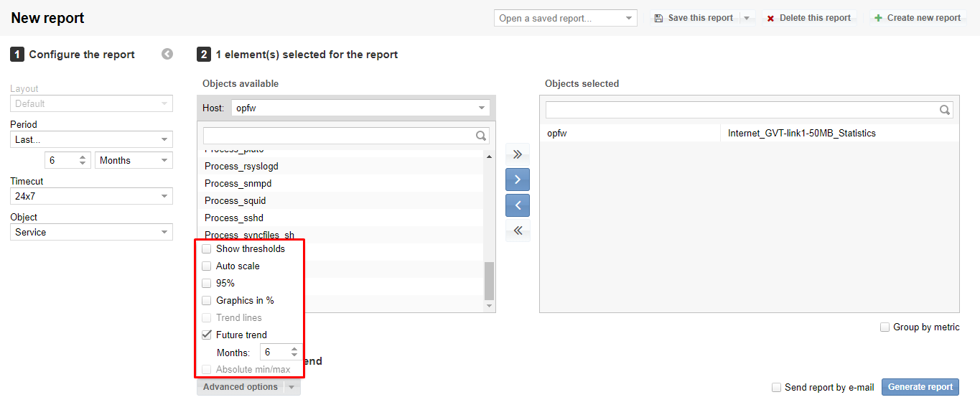Click the add selected object right-arrow button
The height and width of the screenshot is (410, 980).
(517, 180)
